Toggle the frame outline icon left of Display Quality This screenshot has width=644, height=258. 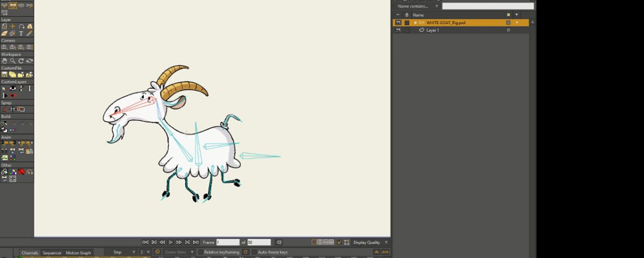pos(347,242)
